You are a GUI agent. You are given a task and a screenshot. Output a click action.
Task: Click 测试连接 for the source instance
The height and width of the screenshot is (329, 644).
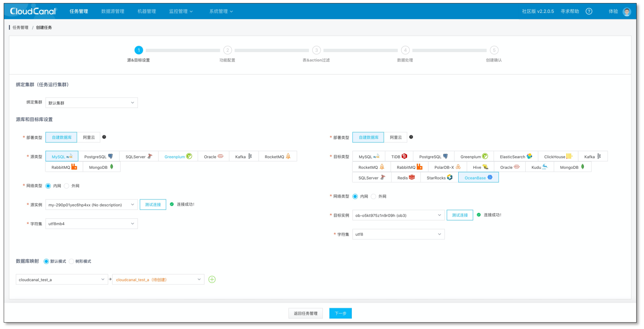(x=153, y=205)
